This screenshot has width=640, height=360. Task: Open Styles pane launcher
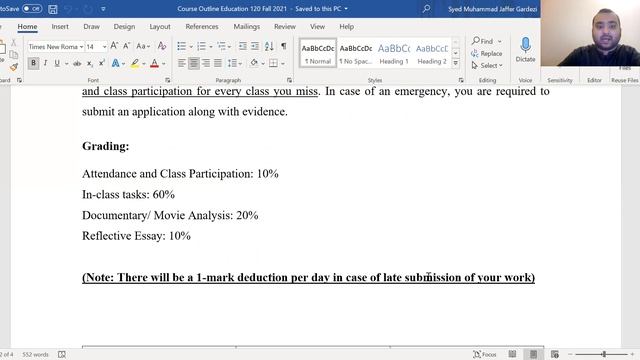tap(461, 80)
